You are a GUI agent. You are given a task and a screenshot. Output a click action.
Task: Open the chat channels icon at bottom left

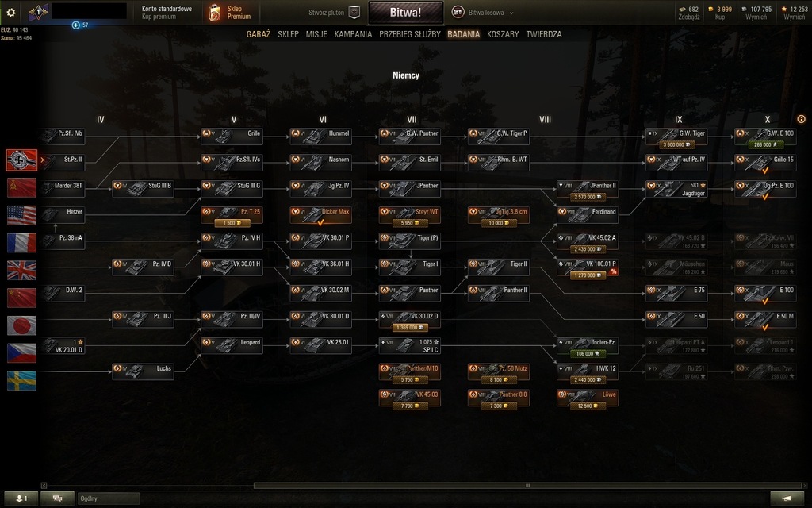pyautogui.click(x=57, y=498)
